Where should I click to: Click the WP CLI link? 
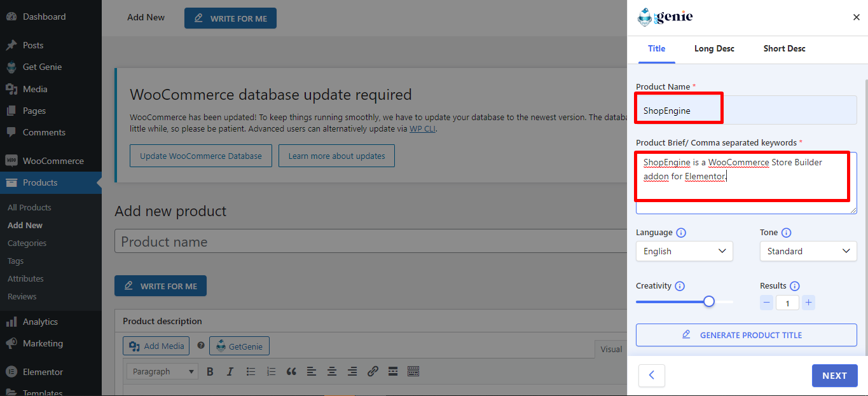pyautogui.click(x=422, y=128)
